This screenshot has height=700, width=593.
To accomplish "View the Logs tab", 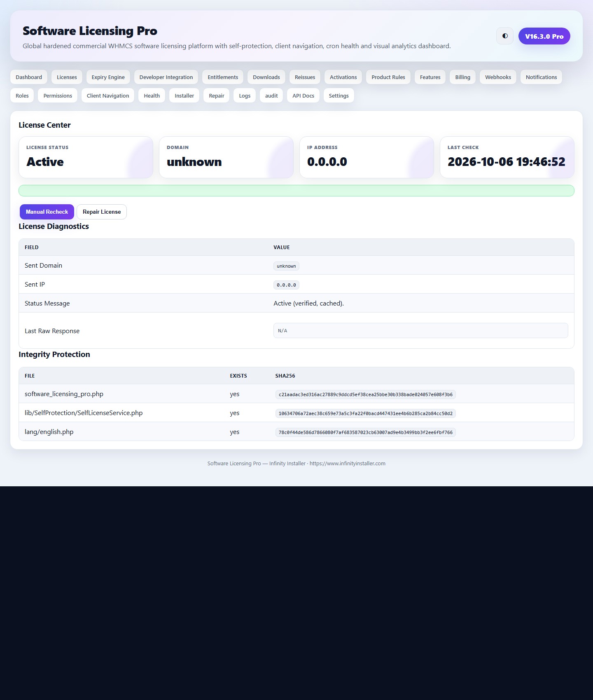I will pos(245,96).
